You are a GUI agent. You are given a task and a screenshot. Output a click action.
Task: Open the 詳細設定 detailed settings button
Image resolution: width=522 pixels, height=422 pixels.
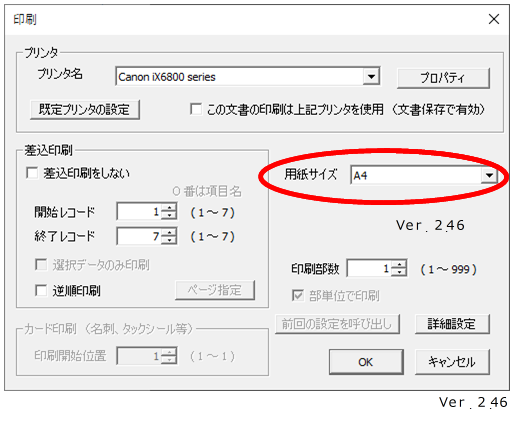(x=452, y=323)
